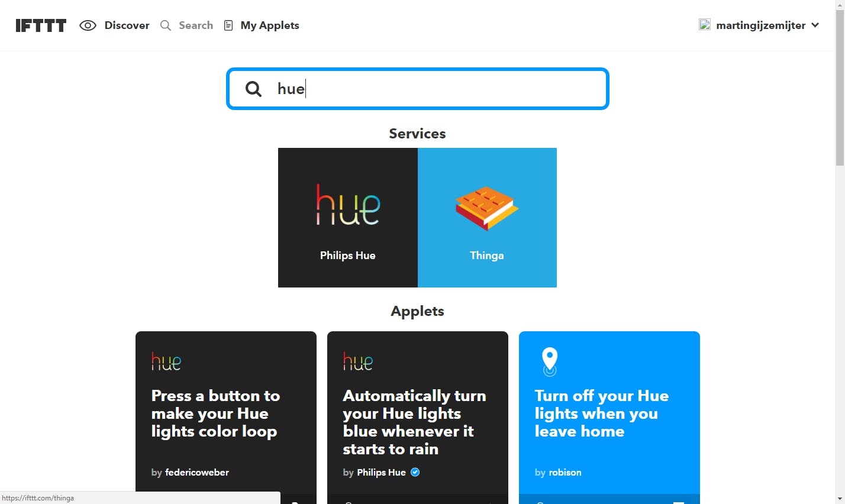This screenshot has width=845, height=504.
Task: View author robison
Action: pyautogui.click(x=565, y=472)
